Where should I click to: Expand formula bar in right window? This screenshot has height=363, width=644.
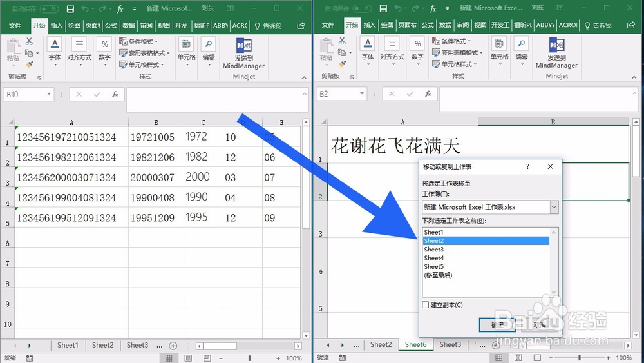634,93
